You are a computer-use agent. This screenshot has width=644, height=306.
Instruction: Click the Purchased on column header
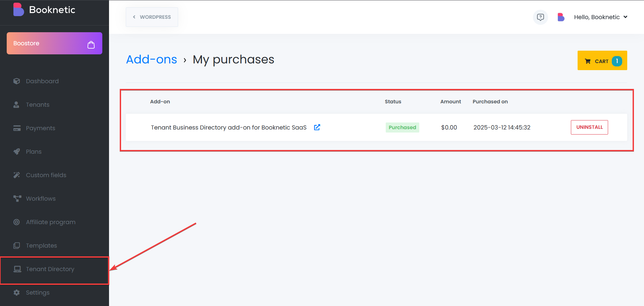click(490, 102)
